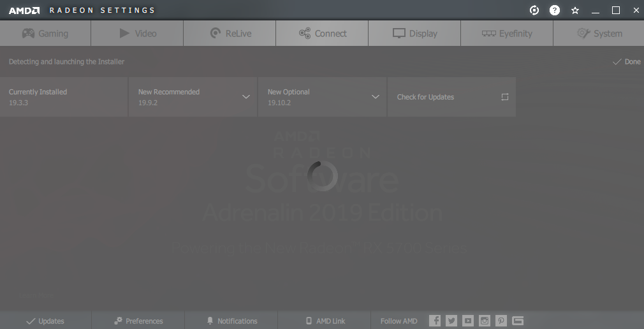The height and width of the screenshot is (329, 644).
Task: Click the Learn More link
Action: click(x=36, y=295)
